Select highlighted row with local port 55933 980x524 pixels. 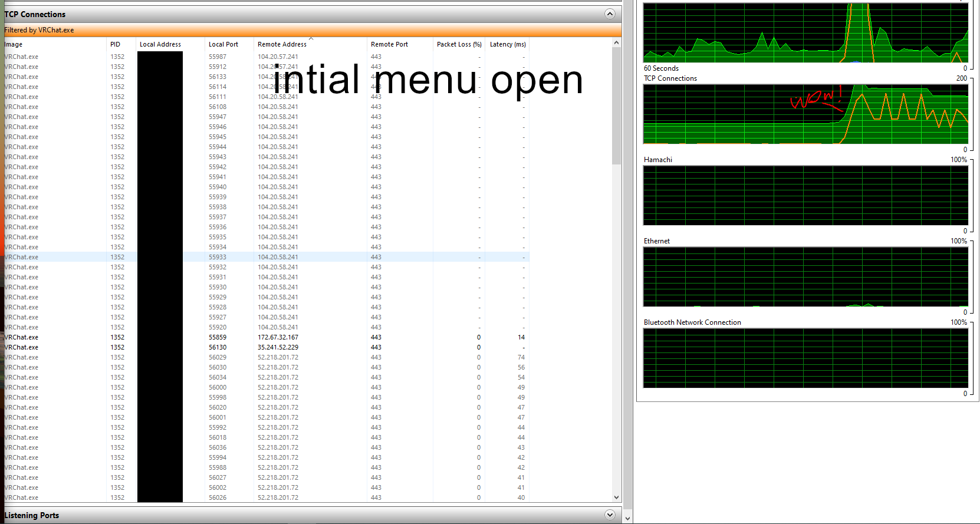coord(267,257)
